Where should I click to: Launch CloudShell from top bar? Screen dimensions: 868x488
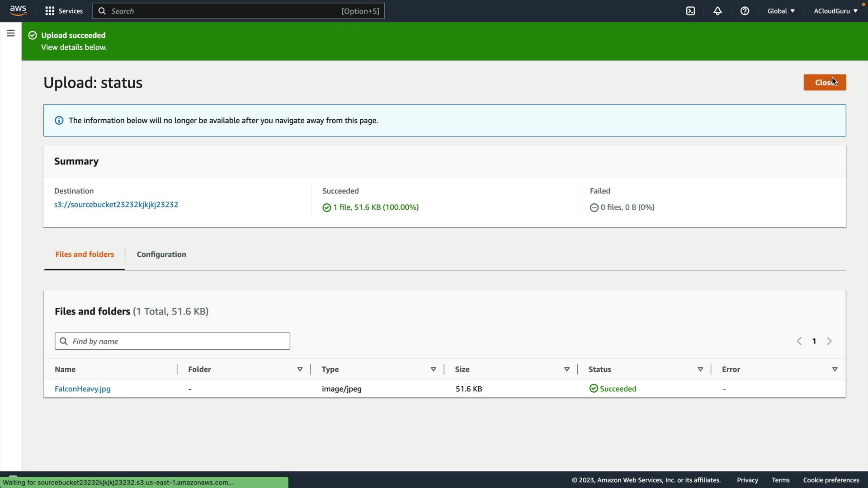[x=690, y=11]
